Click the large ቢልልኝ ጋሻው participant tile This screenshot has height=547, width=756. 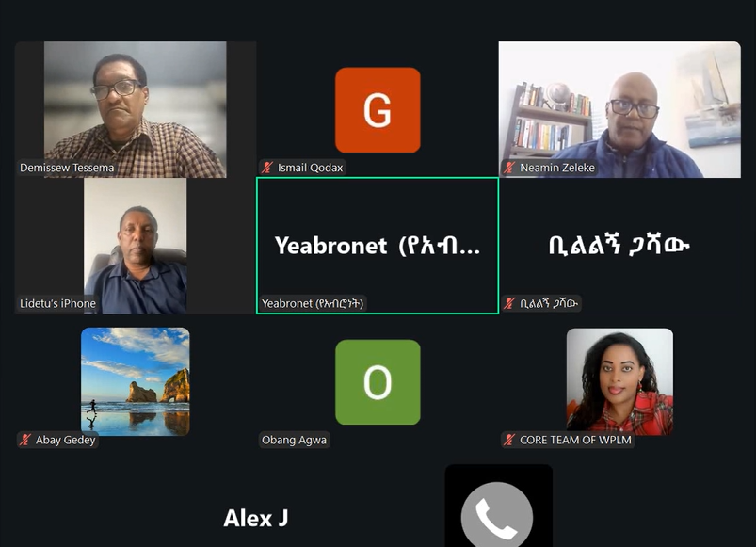click(x=619, y=246)
